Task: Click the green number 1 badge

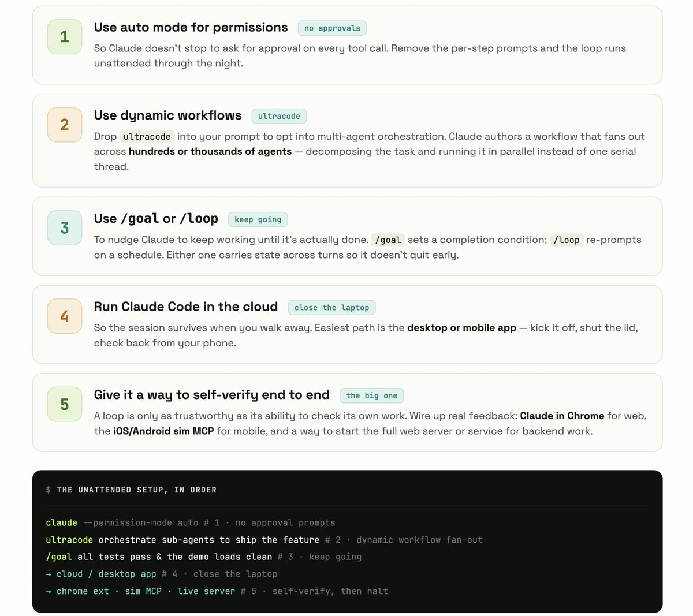Action: [x=65, y=36]
